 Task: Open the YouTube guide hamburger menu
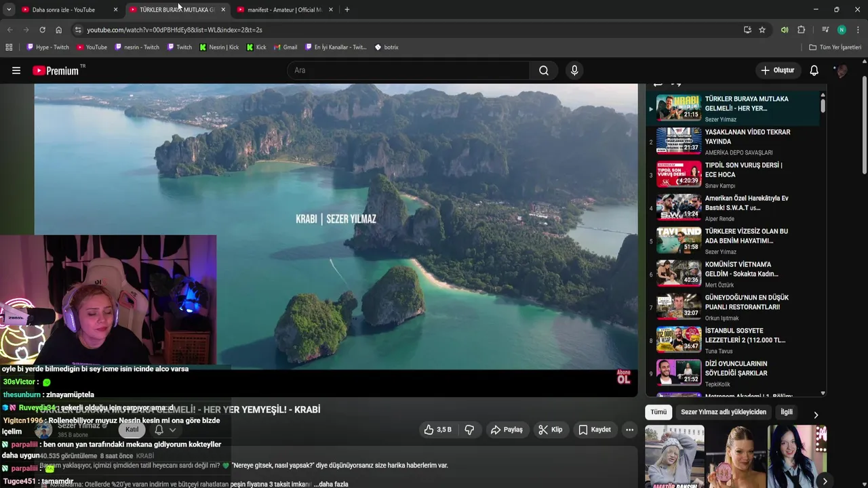tap(16, 70)
